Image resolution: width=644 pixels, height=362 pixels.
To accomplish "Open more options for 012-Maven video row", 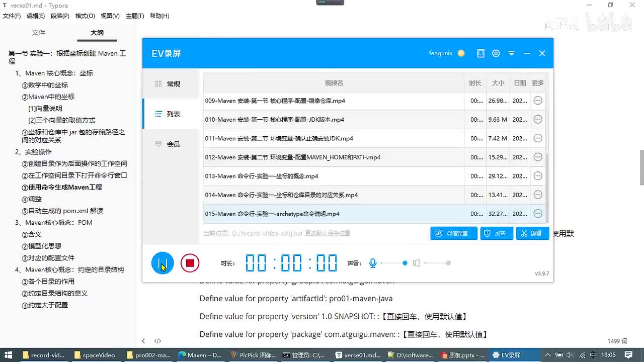I will tap(538, 157).
